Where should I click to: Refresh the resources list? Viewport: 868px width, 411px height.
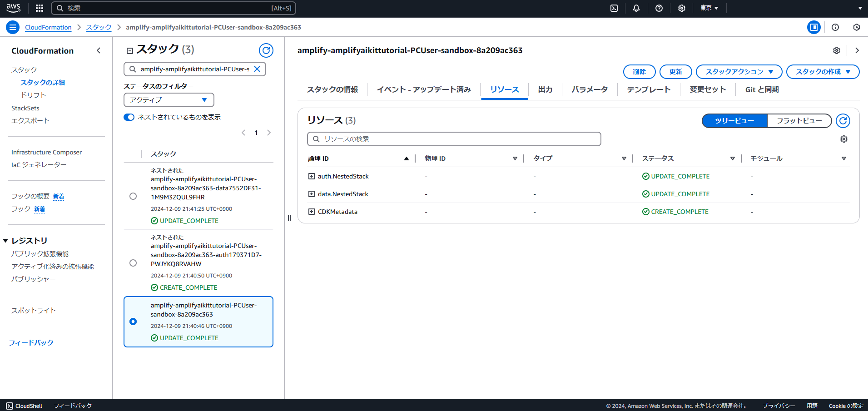(843, 121)
